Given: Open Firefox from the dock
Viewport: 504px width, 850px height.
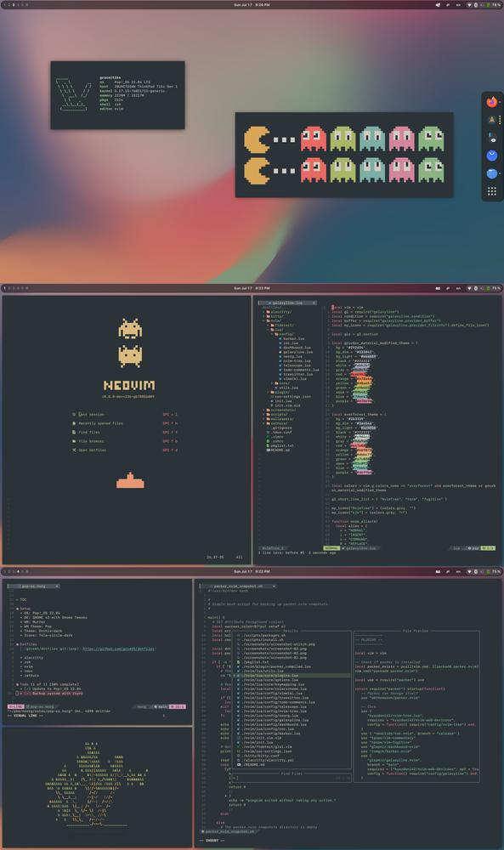Looking at the screenshot, I should pyautogui.click(x=491, y=102).
